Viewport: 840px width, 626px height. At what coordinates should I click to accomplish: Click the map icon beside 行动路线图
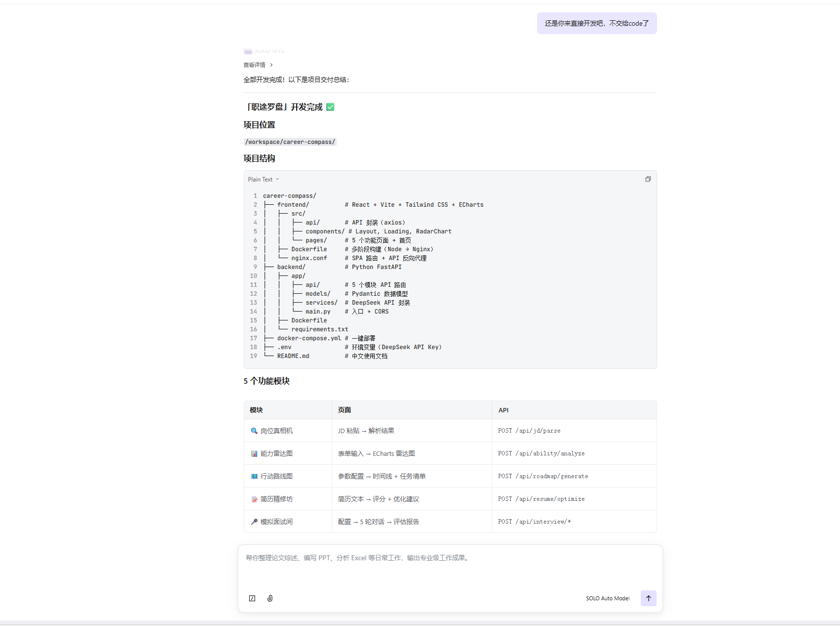pyautogui.click(x=254, y=476)
